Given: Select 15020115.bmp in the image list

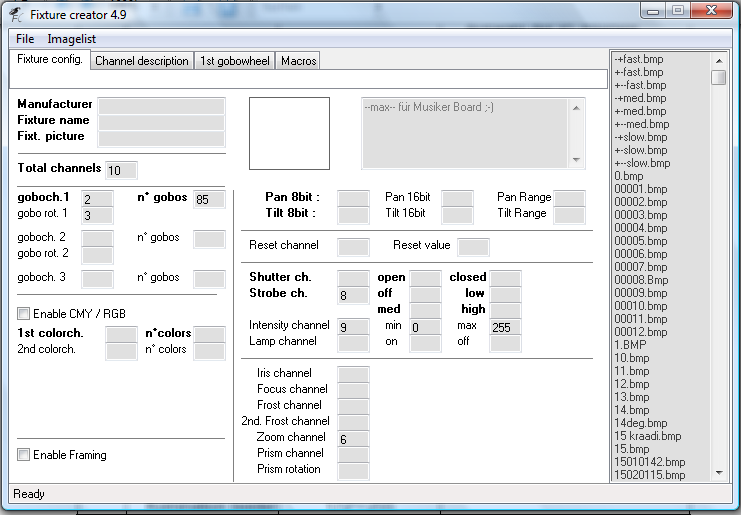Looking at the screenshot, I should click(x=649, y=474).
